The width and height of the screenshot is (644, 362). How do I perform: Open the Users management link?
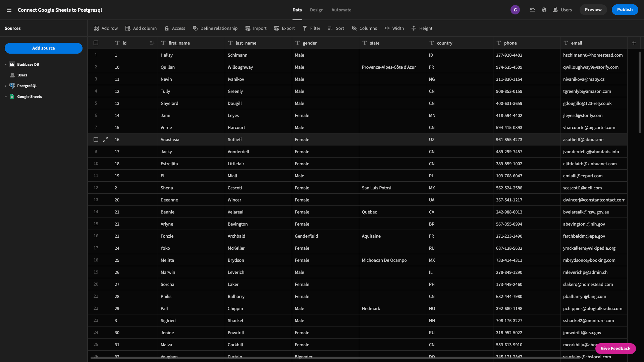pos(562,10)
